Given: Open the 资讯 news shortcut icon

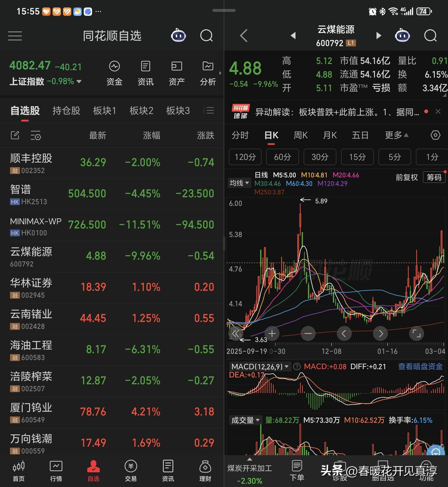Looking at the screenshot, I should (146, 74).
